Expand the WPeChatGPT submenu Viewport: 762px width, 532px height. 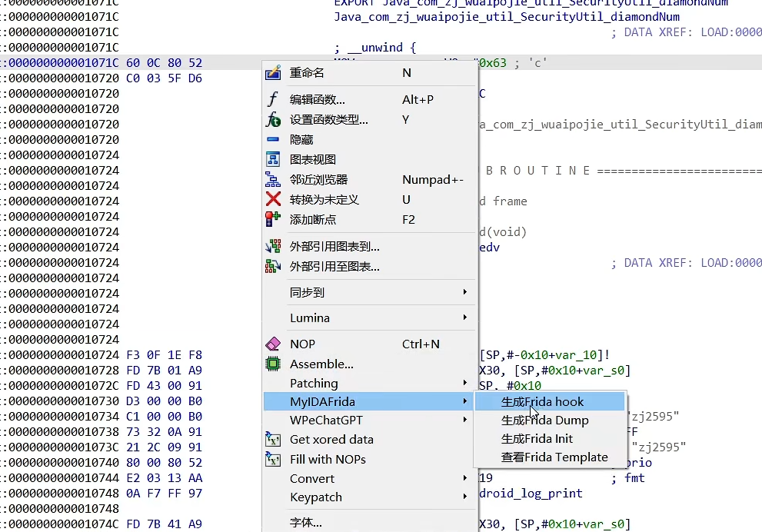tap(369, 421)
